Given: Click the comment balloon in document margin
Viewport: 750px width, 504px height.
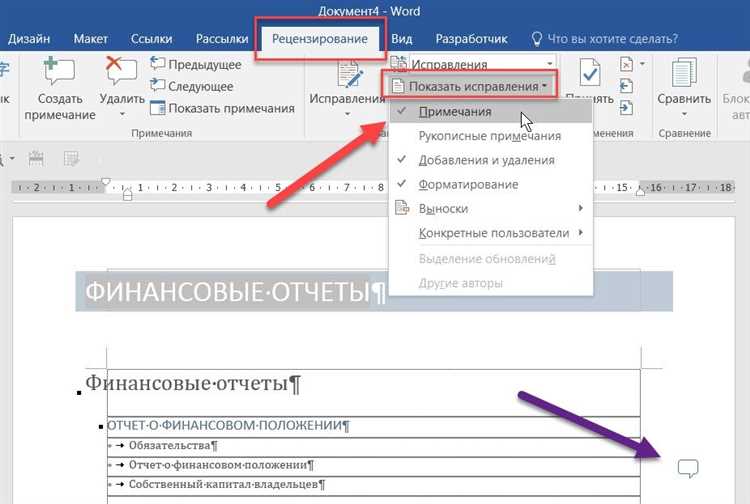Looking at the screenshot, I should 687,467.
